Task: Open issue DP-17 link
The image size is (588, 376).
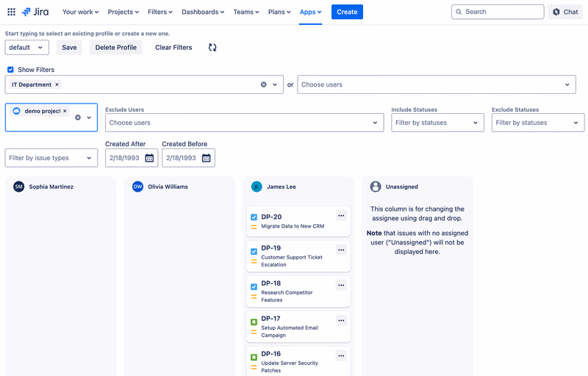Action: (270, 318)
